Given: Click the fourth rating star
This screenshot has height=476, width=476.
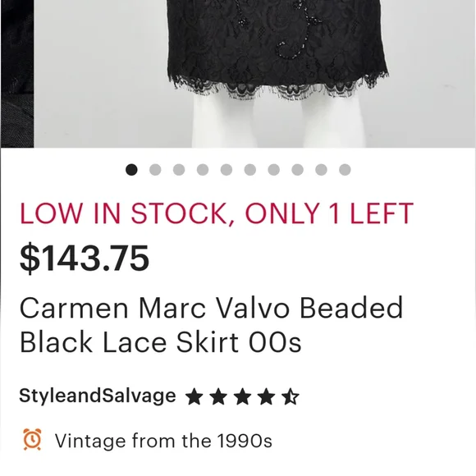Looking at the screenshot, I should point(266,396).
